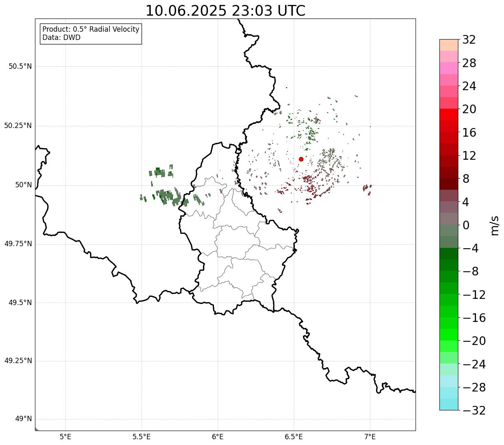The height and width of the screenshot is (445, 504).
Task: Click the colorbar tick label −32
Action: click(474, 410)
